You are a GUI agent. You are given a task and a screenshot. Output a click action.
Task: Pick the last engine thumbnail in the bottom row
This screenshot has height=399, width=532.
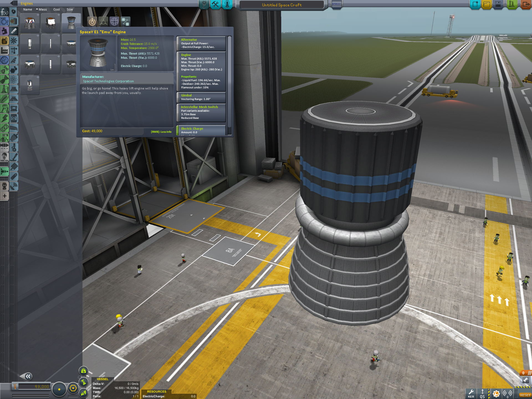[30, 85]
